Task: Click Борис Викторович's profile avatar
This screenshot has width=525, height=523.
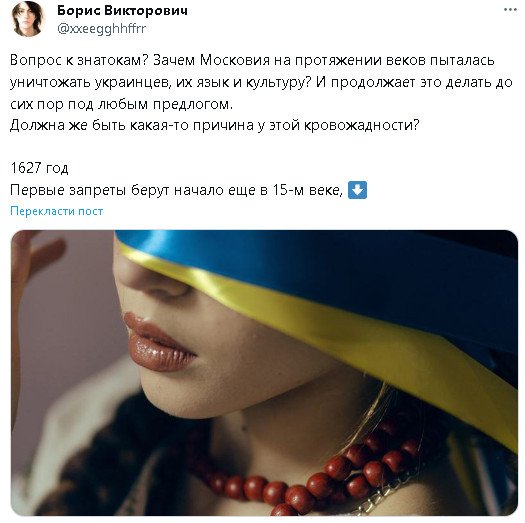Action: click(27, 19)
